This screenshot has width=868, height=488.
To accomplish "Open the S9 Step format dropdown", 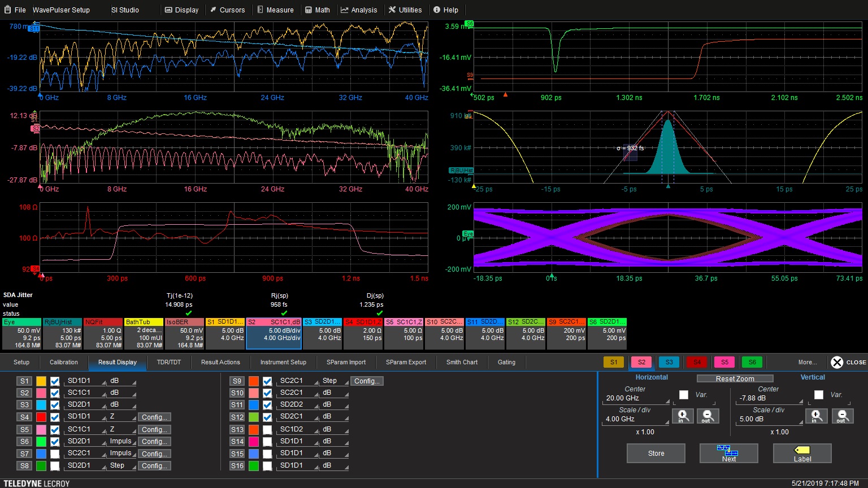I will tap(333, 381).
